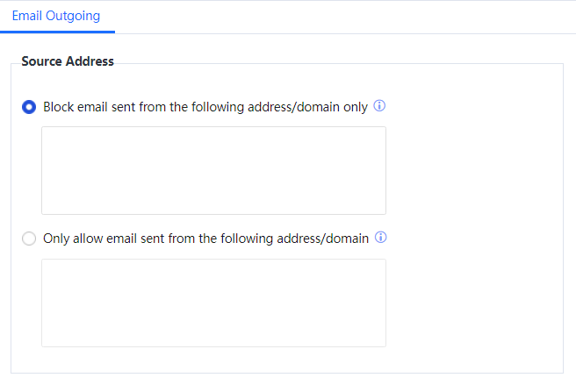The width and height of the screenshot is (576, 392).
Task: Click the Block email sent from label text
Action: pyautogui.click(x=205, y=107)
